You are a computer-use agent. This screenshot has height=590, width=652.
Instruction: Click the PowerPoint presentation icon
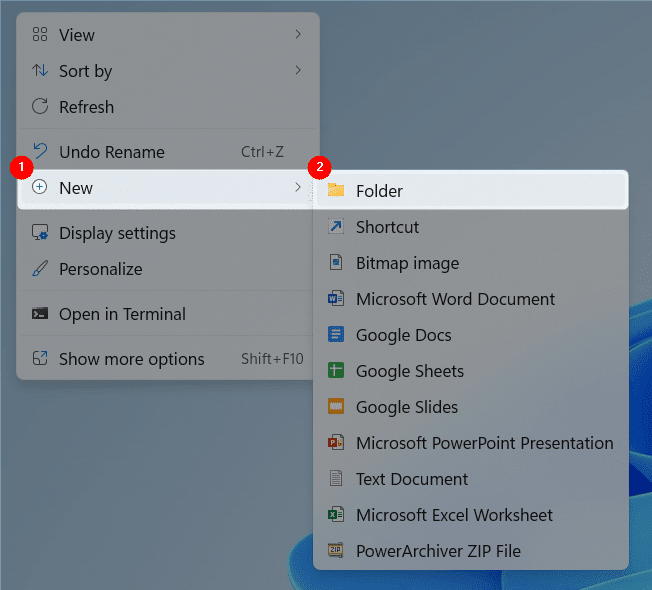pos(336,442)
